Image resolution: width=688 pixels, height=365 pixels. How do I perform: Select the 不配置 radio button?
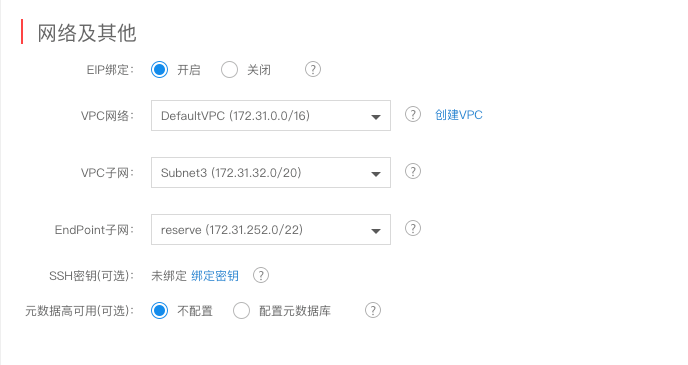[x=159, y=311]
